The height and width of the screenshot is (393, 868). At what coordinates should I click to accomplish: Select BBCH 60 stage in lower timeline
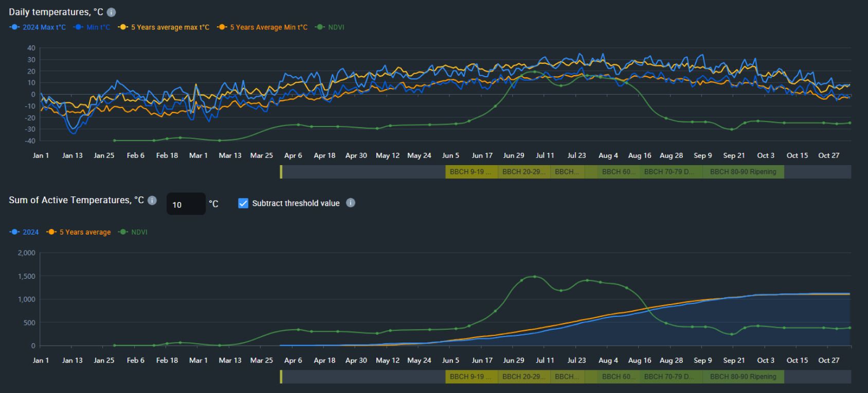click(619, 377)
